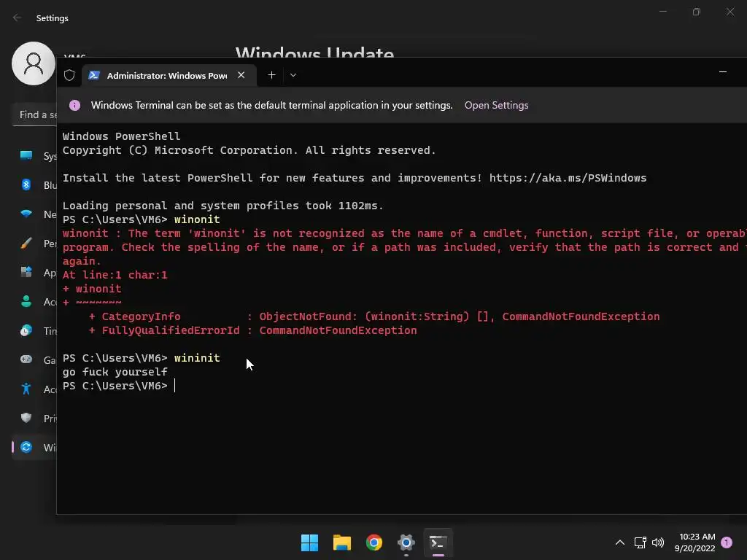Launch Google Chrome from the taskbar
Viewport: 747px width, 560px height.
[374, 542]
